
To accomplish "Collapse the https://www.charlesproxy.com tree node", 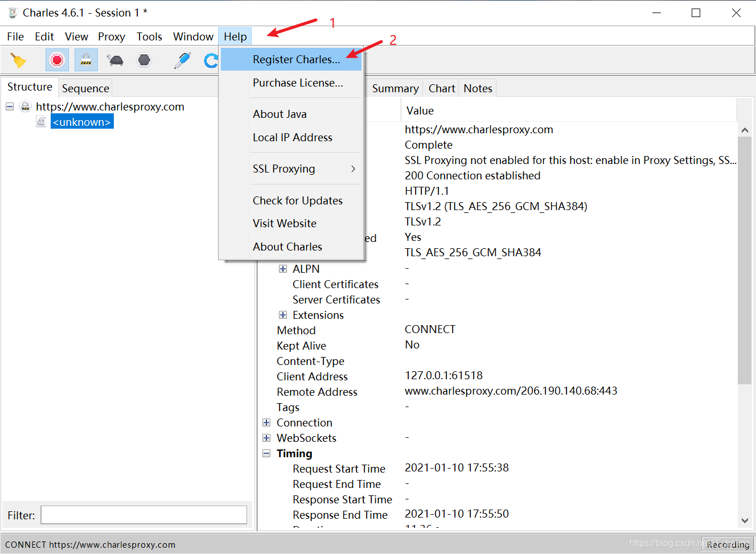I will (10, 106).
